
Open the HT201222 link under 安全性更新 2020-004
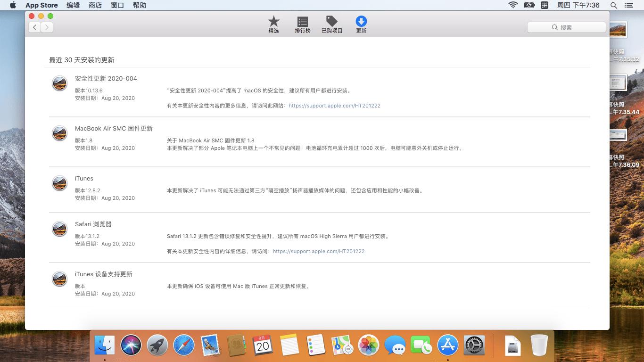click(x=335, y=106)
